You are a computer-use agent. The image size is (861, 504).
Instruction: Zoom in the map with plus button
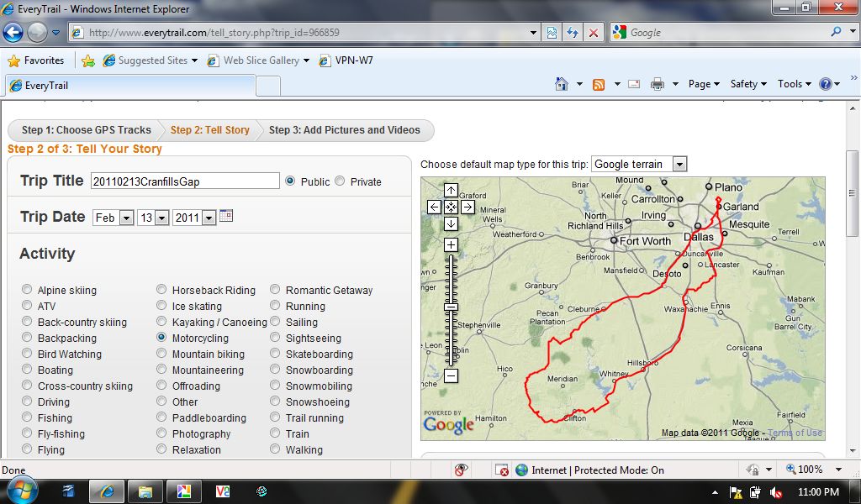pyautogui.click(x=451, y=244)
